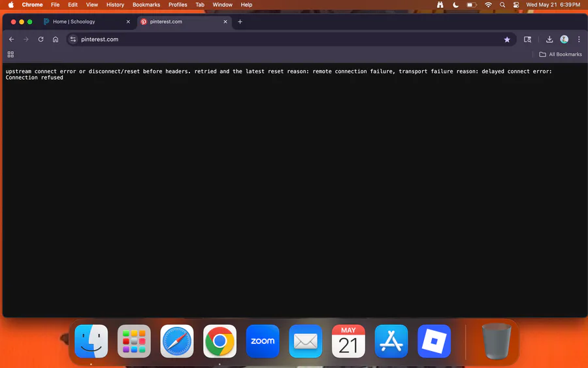Image resolution: width=588 pixels, height=368 pixels.
Task: Click the forward navigation arrow
Action: 26,39
